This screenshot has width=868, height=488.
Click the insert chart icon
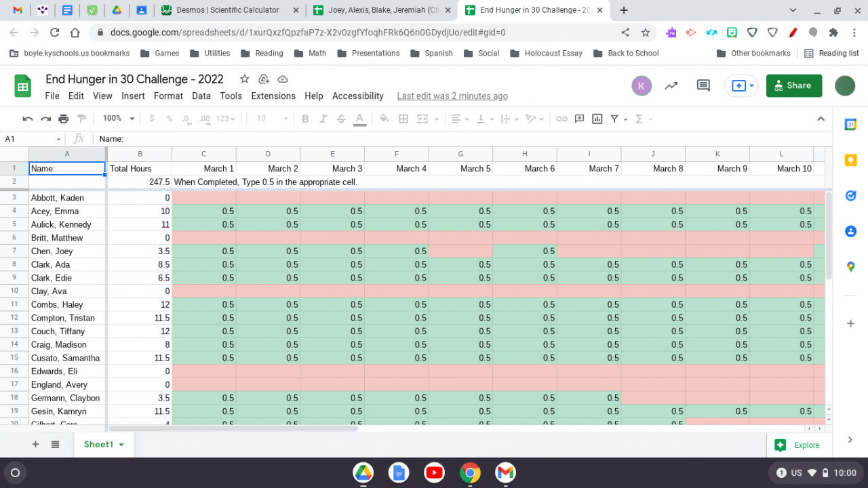click(x=597, y=119)
